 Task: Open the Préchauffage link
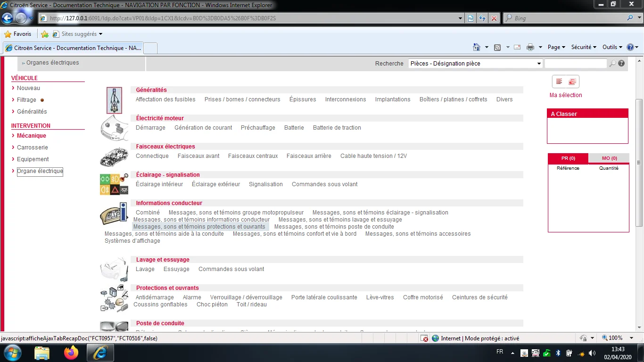[258, 128]
